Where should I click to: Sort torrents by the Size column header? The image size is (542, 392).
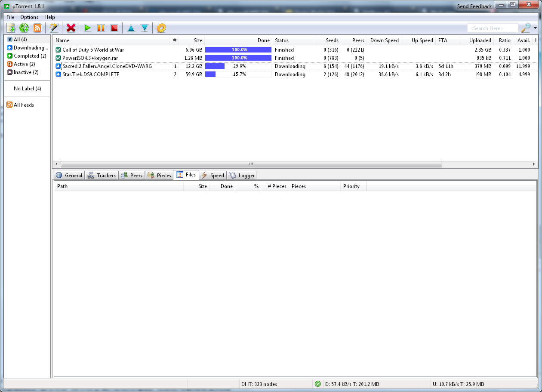coord(191,40)
